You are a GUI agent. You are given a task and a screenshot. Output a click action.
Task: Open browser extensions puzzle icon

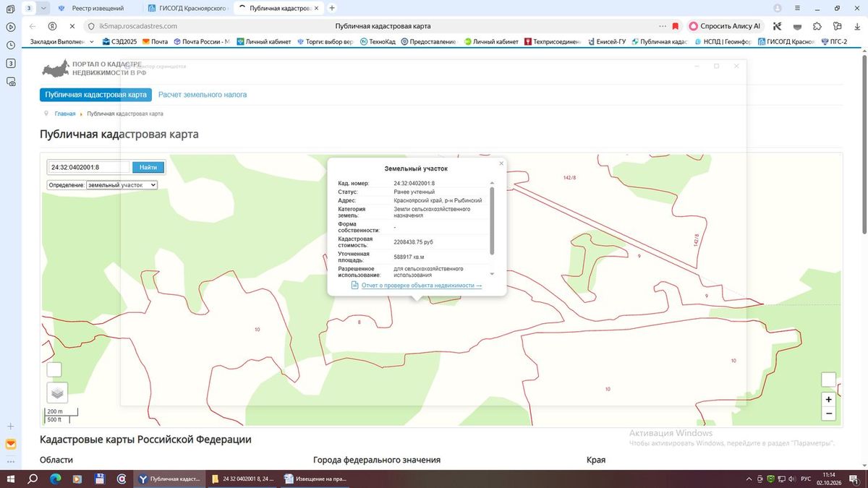pos(817,26)
